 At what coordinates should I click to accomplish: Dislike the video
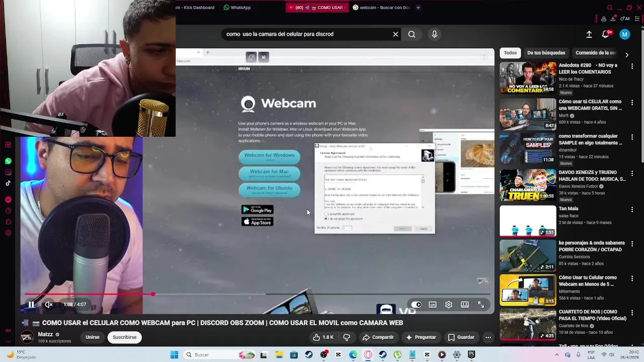point(346,337)
